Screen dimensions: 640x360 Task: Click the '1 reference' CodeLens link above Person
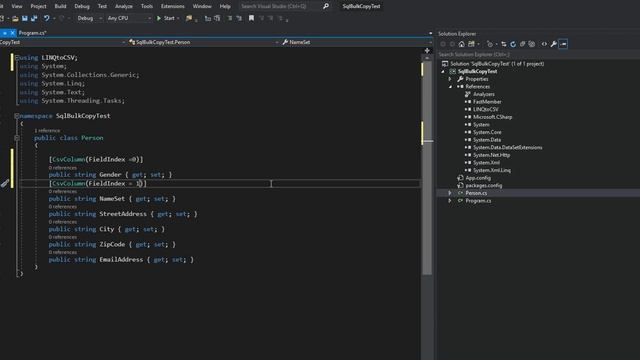click(47, 131)
